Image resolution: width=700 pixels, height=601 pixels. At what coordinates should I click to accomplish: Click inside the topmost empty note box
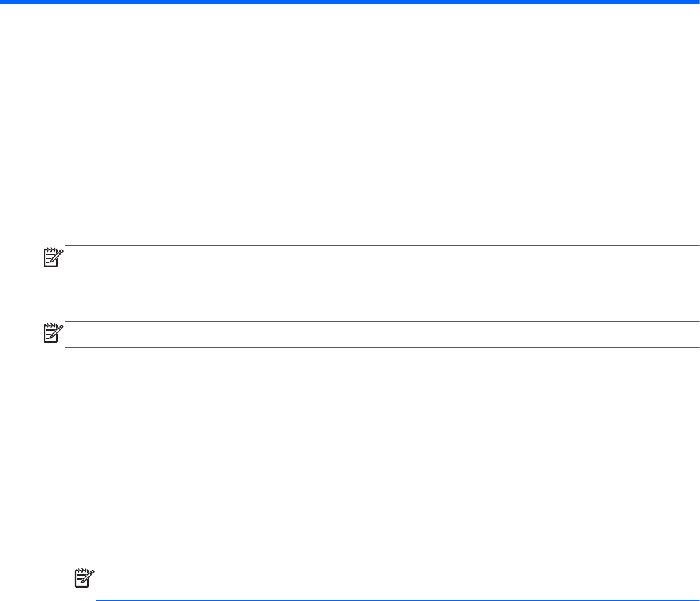(x=381, y=259)
